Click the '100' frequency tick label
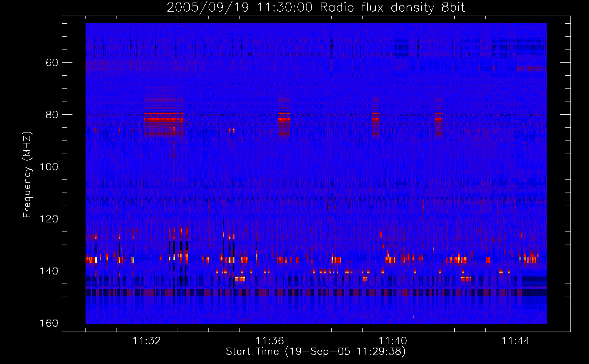This screenshot has height=364, width=589. pyautogui.click(x=49, y=167)
